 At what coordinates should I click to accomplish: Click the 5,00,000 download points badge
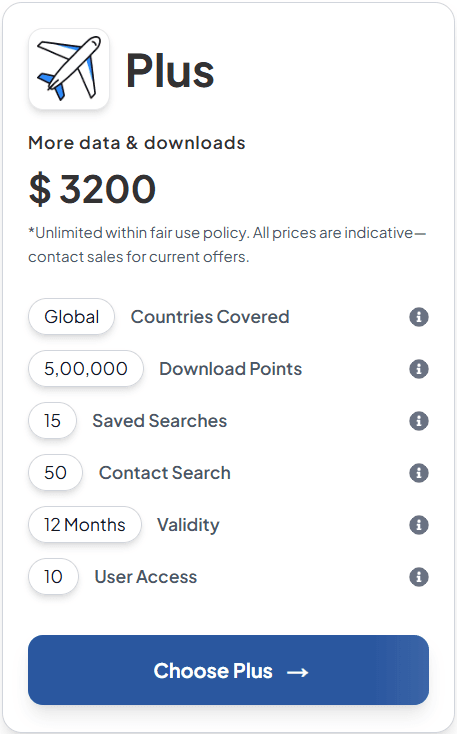pos(86,368)
